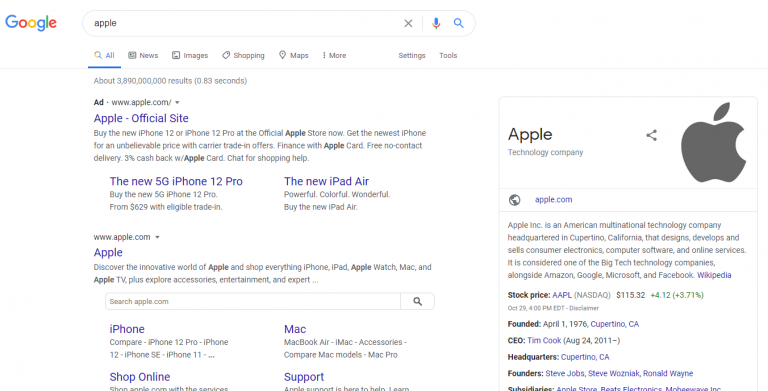768x391 pixels.
Task: Open the Apple - Official Site ad
Action: point(141,118)
